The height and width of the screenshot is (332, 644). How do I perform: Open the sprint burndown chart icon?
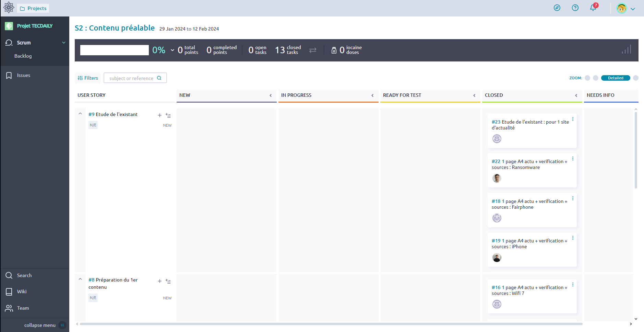point(626,50)
